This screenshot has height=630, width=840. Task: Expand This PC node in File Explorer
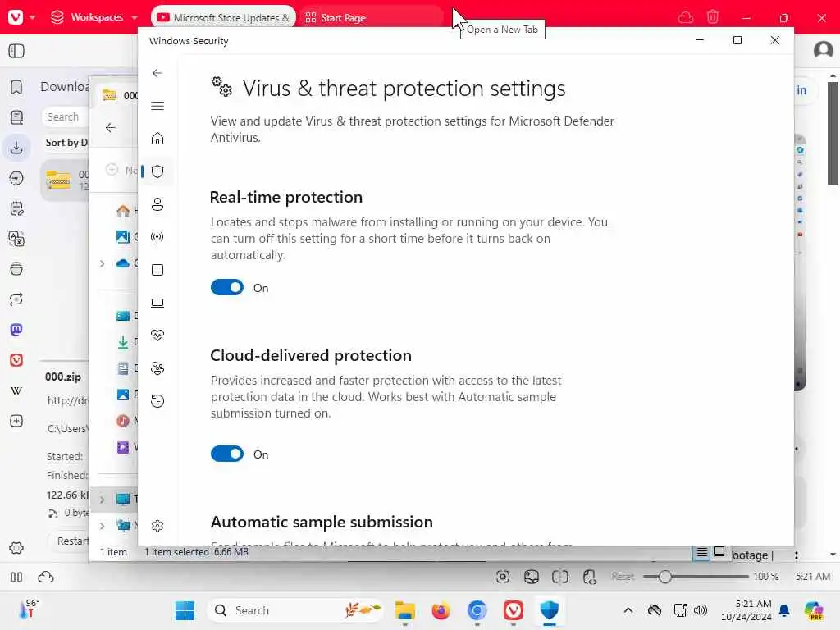click(x=103, y=500)
